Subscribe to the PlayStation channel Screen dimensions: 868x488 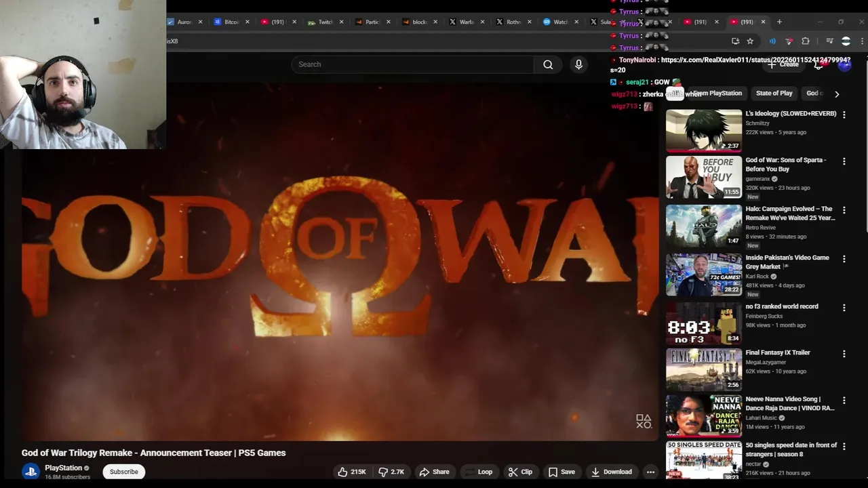(123, 472)
